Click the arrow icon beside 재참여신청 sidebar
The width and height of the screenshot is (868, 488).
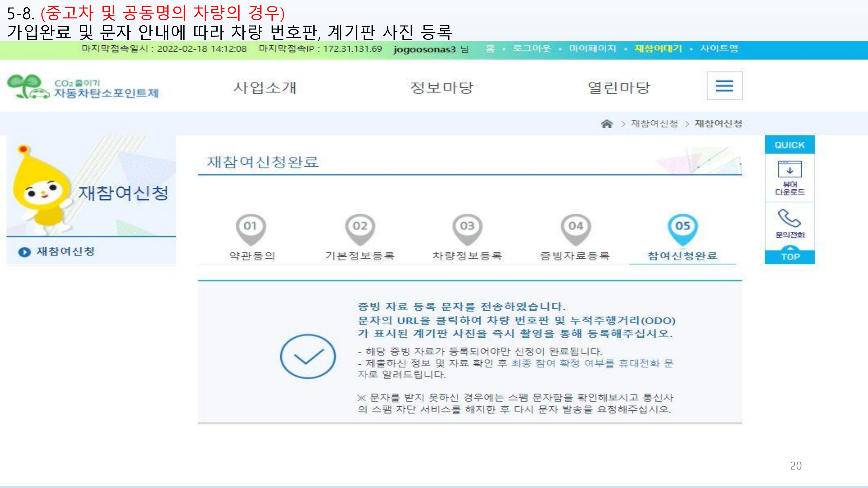coord(24,252)
